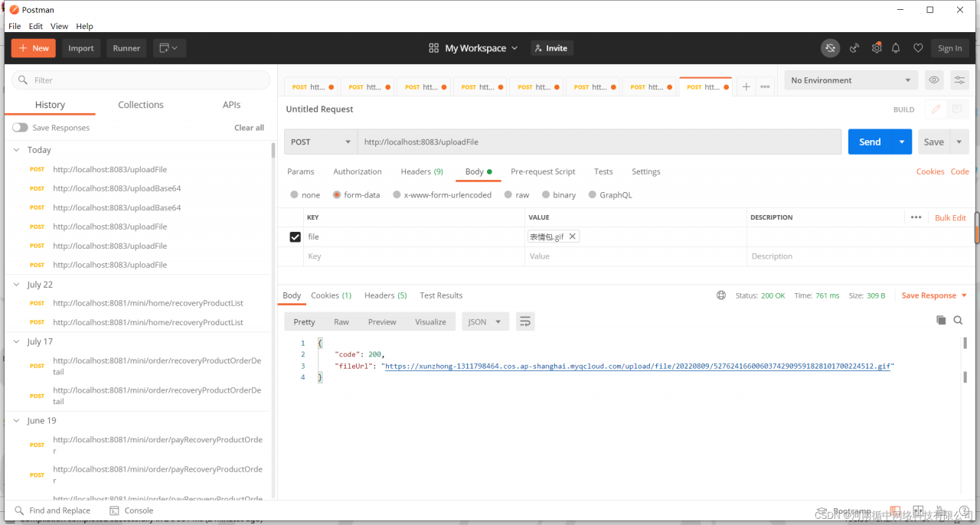This screenshot has height=525, width=980.
Task: Open the Save Response dropdown
Action: point(934,295)
